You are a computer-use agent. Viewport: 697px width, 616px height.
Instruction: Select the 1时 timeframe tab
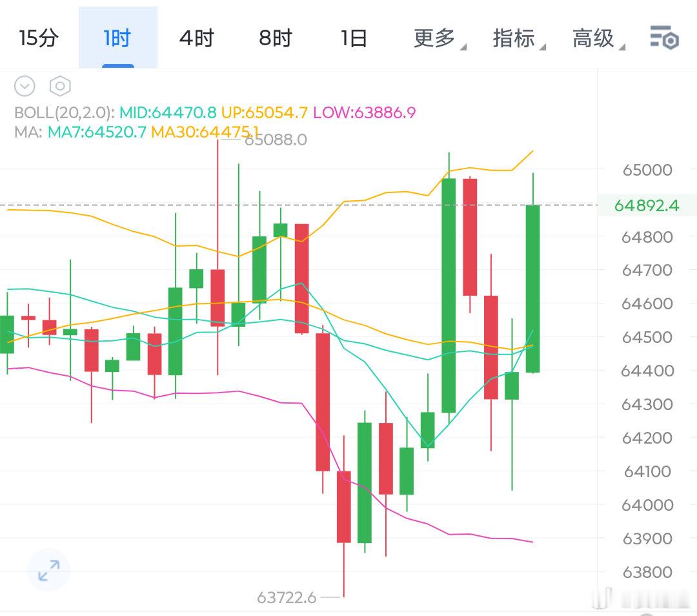pyautogui.click(x=118, y=38)
